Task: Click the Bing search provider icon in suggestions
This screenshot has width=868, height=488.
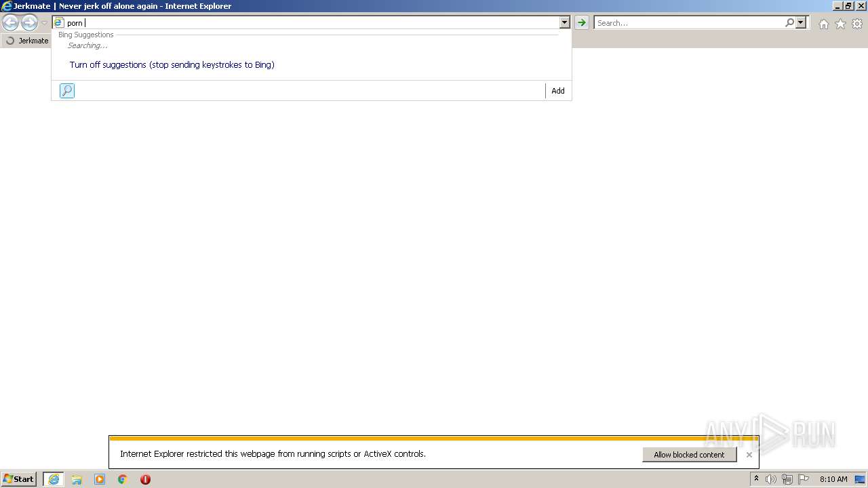Action: tap(67, 91)
